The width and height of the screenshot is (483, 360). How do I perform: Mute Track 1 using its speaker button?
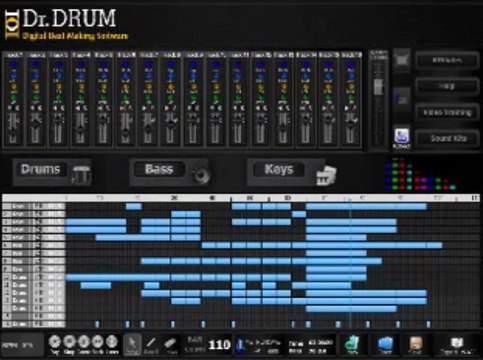pyautogui.click(x=10, y=108)
